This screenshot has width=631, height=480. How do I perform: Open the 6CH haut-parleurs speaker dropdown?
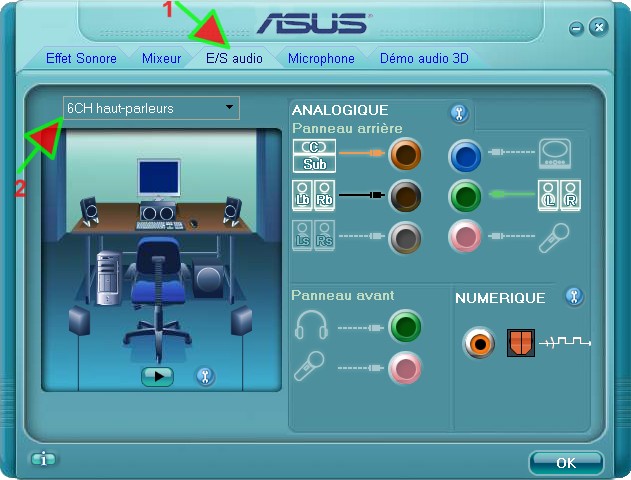pyautogui.click(x=151, y=108)
